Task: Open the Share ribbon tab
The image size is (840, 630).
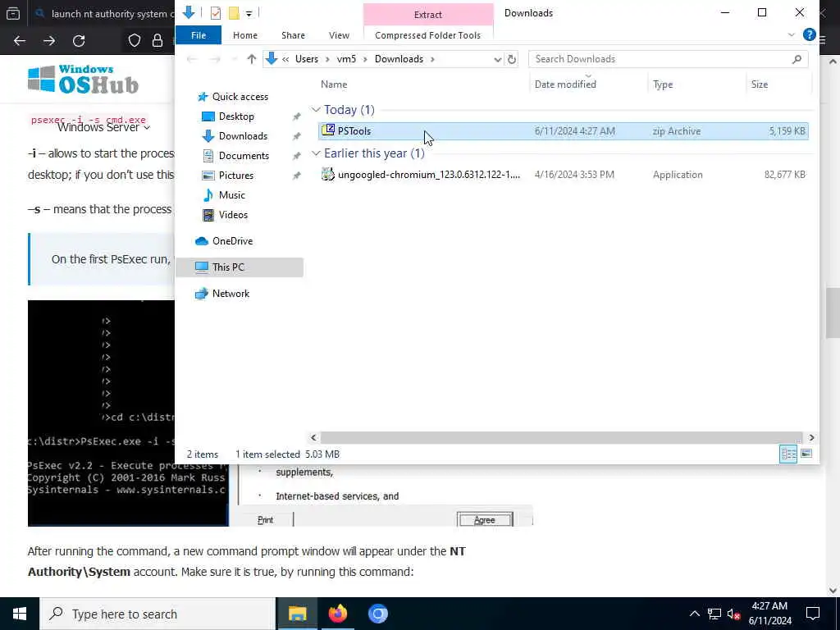Action: 293,35
